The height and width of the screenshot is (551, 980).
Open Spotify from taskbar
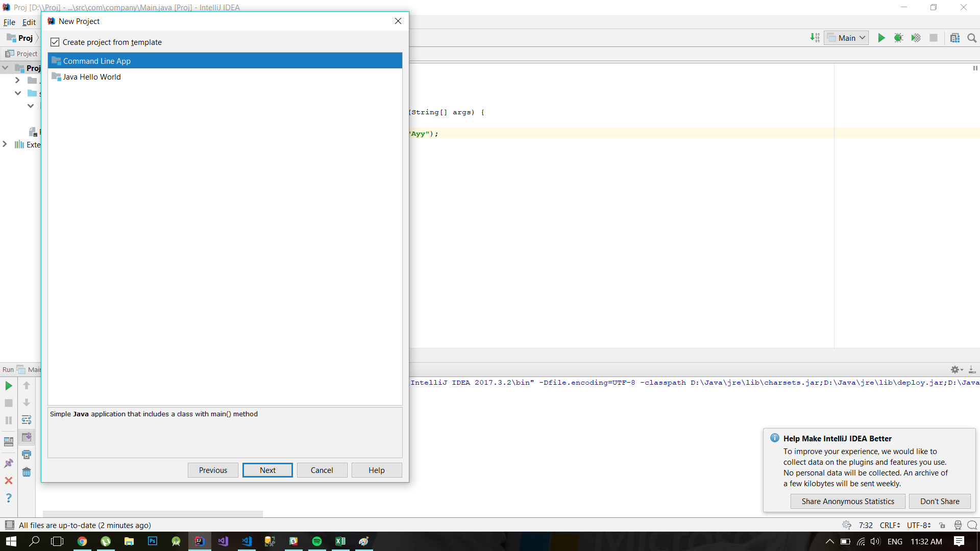click(317, 541)
